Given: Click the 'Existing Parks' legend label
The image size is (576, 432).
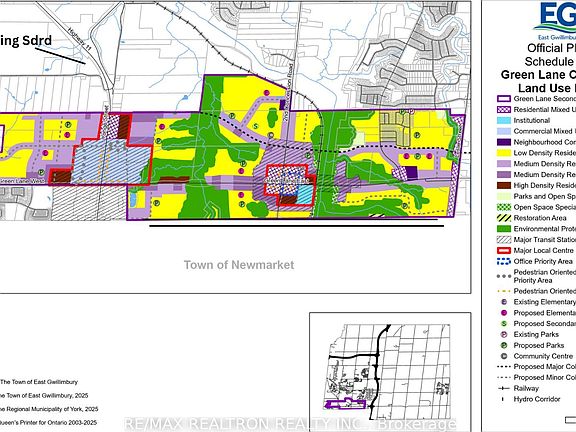Looking at the screenshot, I should point(536,334).
